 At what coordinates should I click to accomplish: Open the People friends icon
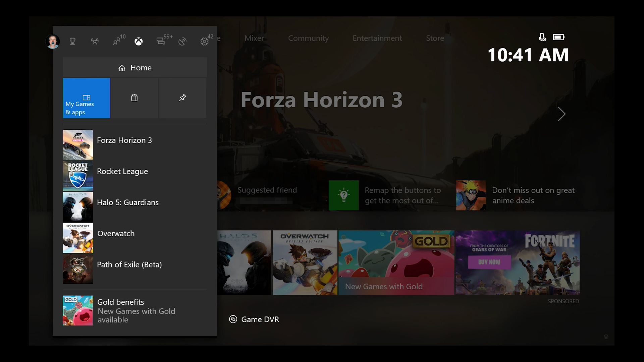coord(117,42)
